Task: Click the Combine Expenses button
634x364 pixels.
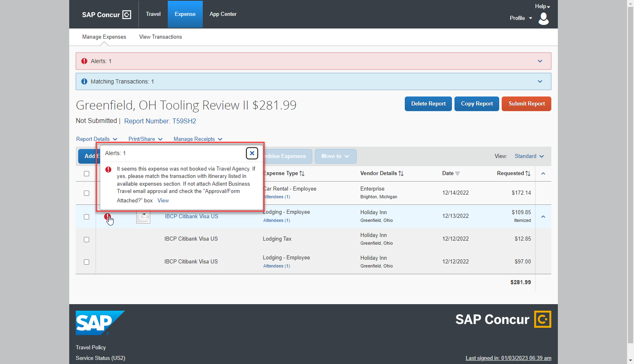Action: (288, 156)
